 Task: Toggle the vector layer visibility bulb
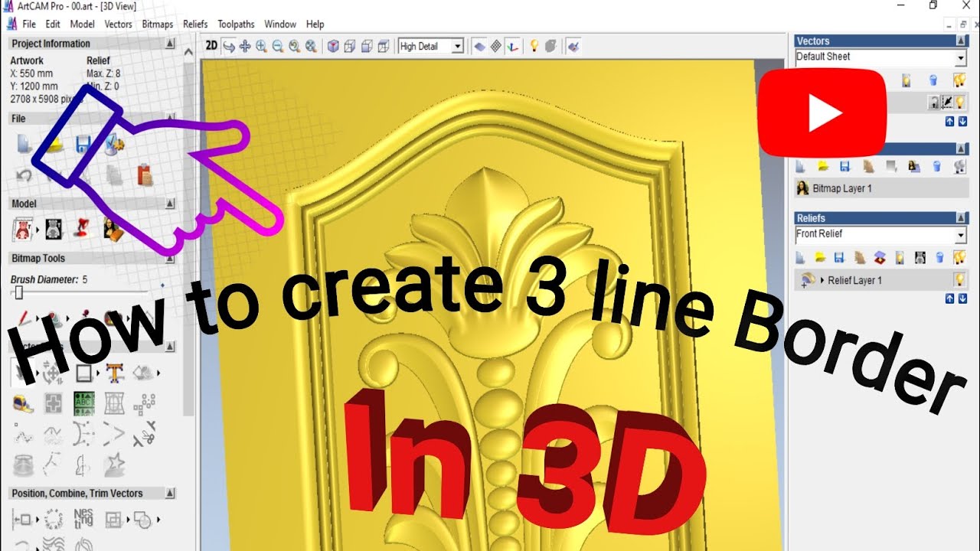pyautogui.click(x=959, y=102)
